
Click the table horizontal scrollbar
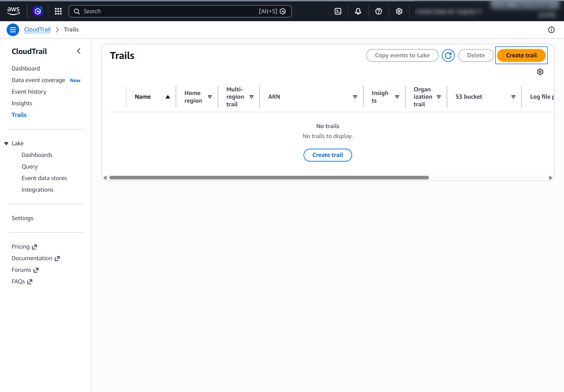[269, 178]
